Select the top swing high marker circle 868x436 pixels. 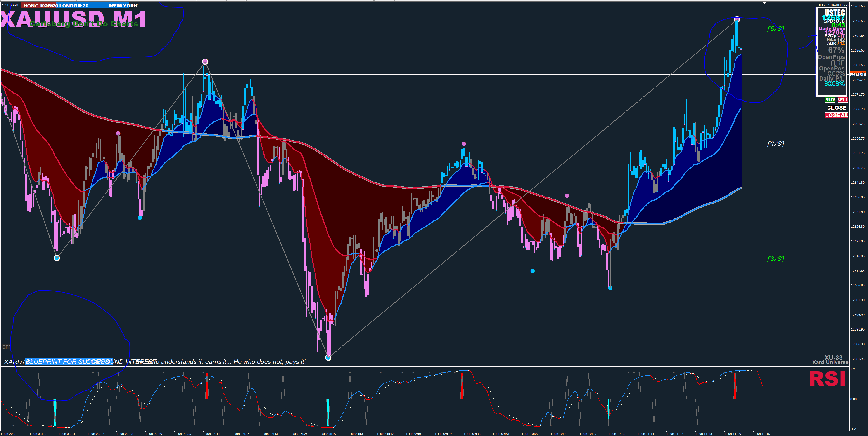pos(737,19)
